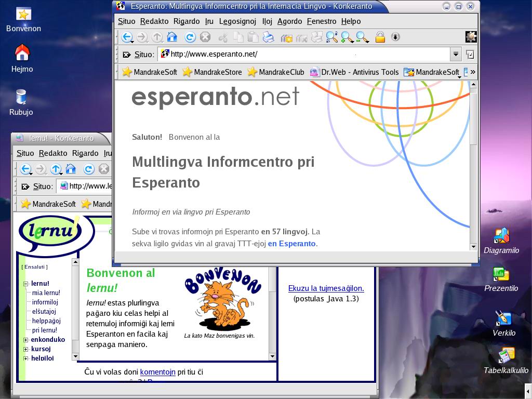Reload the esperanto.net page
This screenshot has height=399, width=532.
pyautogui.click(x=190, y=37)
